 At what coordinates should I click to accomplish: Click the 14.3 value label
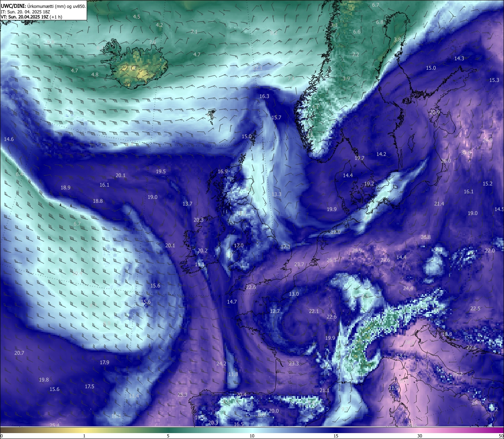[x=459, y=58]
